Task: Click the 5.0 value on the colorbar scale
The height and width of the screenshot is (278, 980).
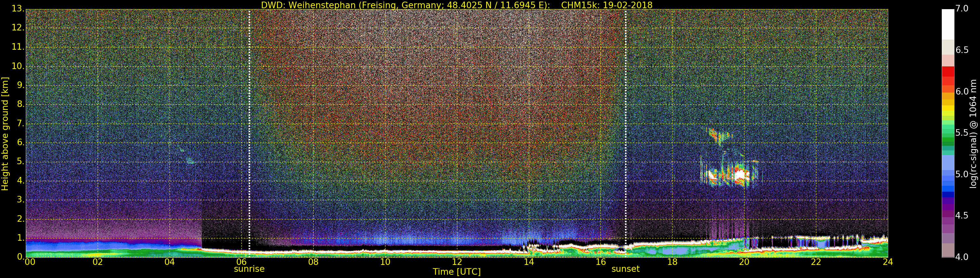Action: pos(962,174)
